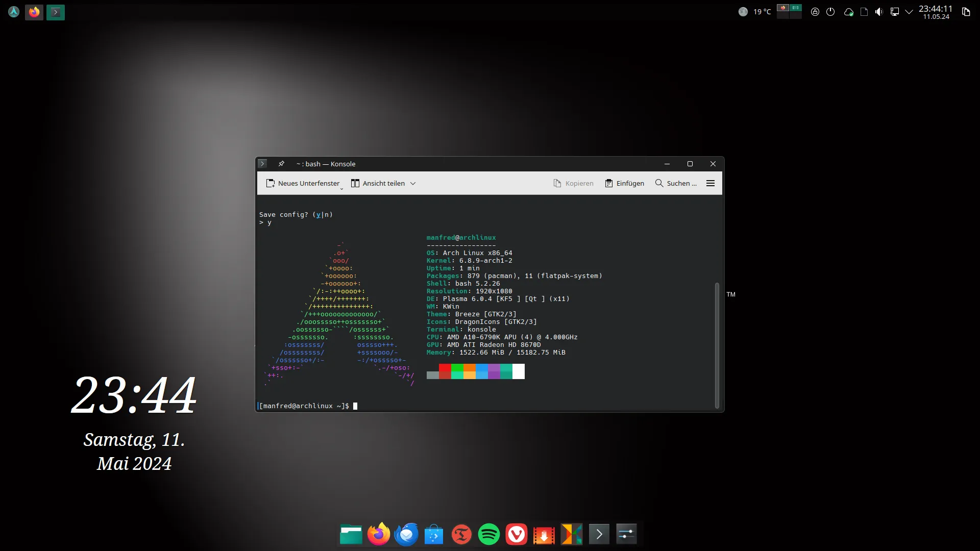Click the Einfügen paste button
The height and width of the screenshot is (551, 980).
click(x=624, y=183)
